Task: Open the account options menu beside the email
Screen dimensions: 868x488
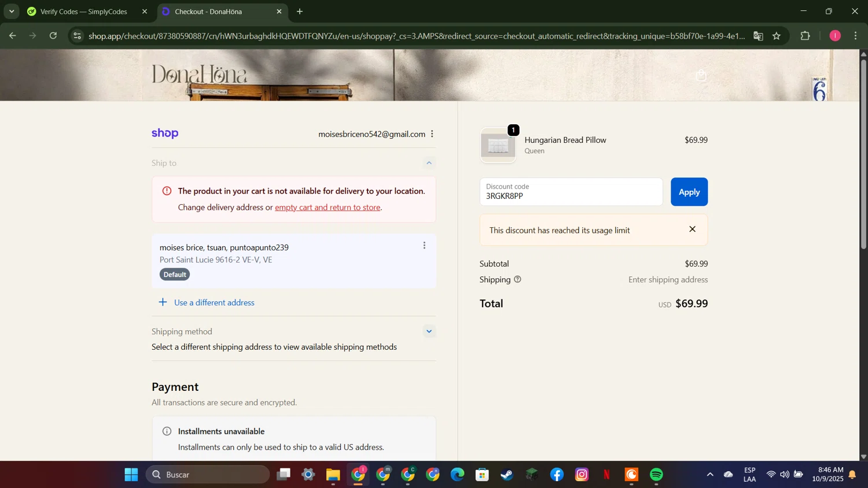Action: 432,134
